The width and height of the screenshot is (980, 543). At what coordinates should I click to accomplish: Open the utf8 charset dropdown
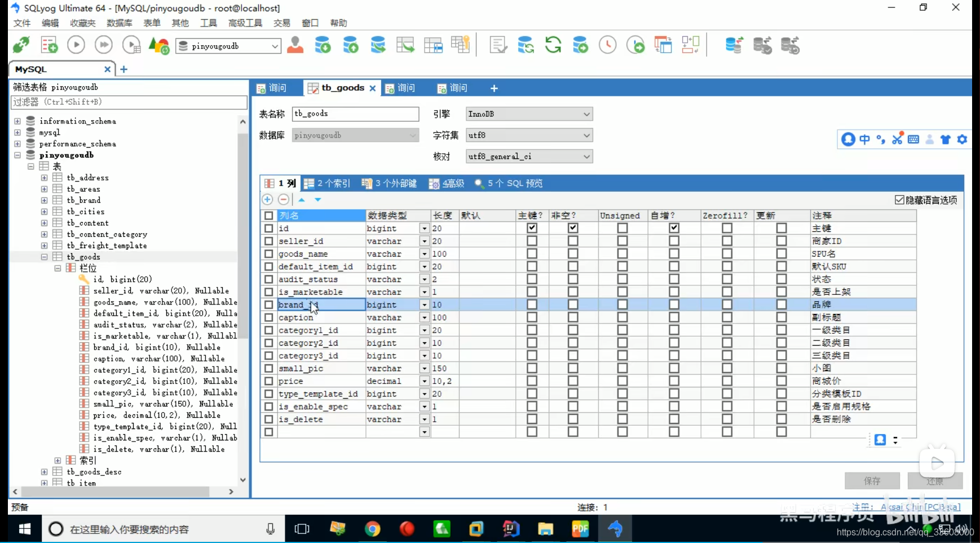pyautogui.click(x=586, y=135)
